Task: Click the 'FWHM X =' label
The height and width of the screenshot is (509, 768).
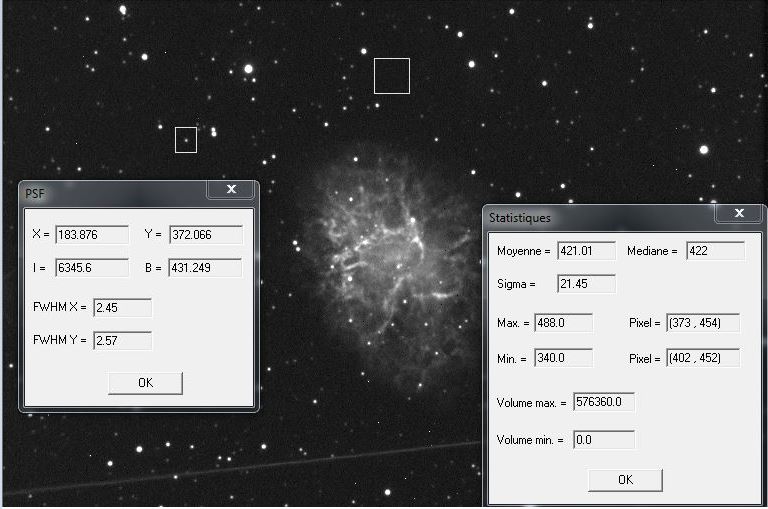Action: pyautogui.click(x=59, y=307)
